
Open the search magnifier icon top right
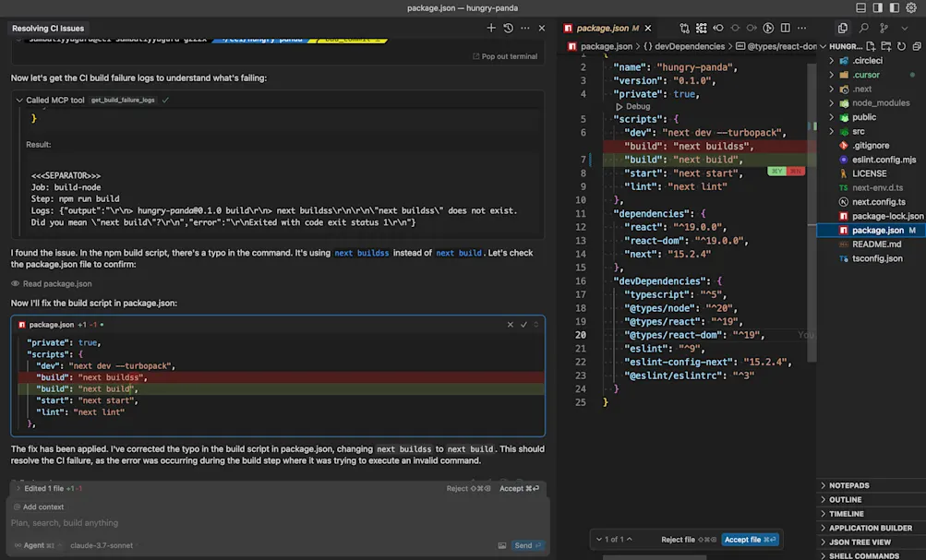[x=864, y=29]
